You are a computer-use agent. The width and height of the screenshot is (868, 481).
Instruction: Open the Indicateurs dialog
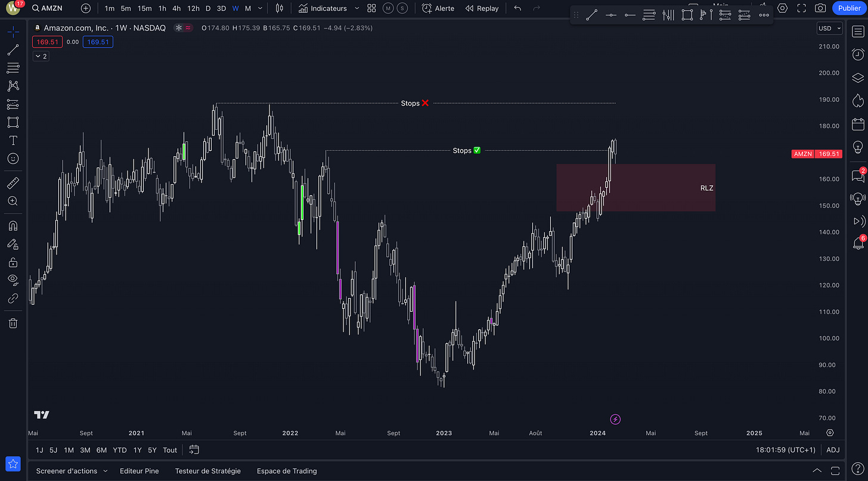pyautogui.click(x=323, y=8)
